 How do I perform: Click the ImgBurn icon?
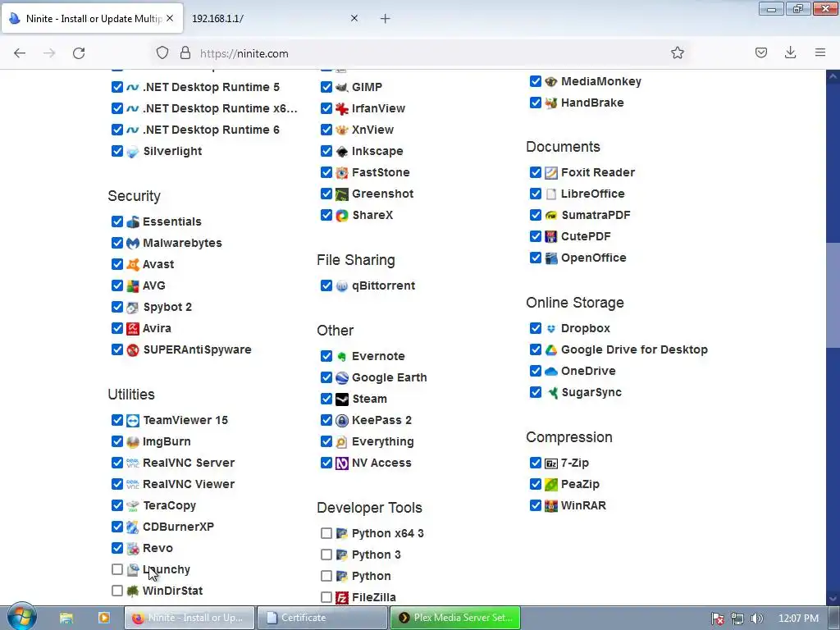point(133,442)
